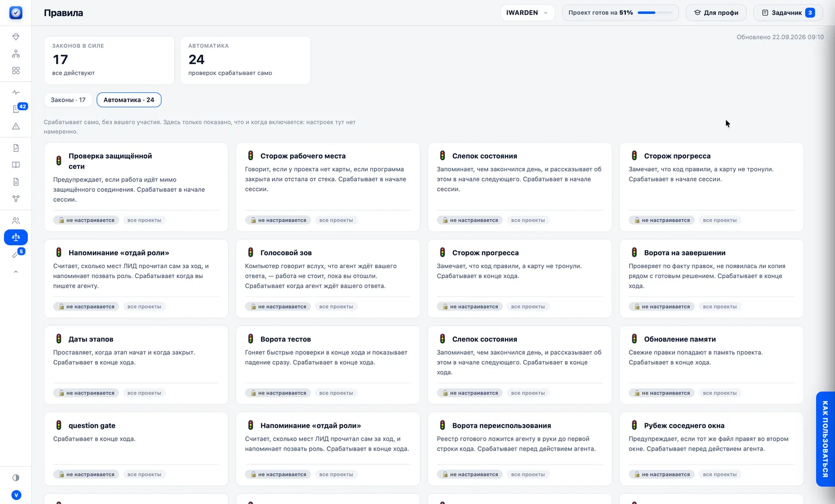Open the checked document sidebar icon
This screenshot has width=835, height=504.
tap(16, 148)
